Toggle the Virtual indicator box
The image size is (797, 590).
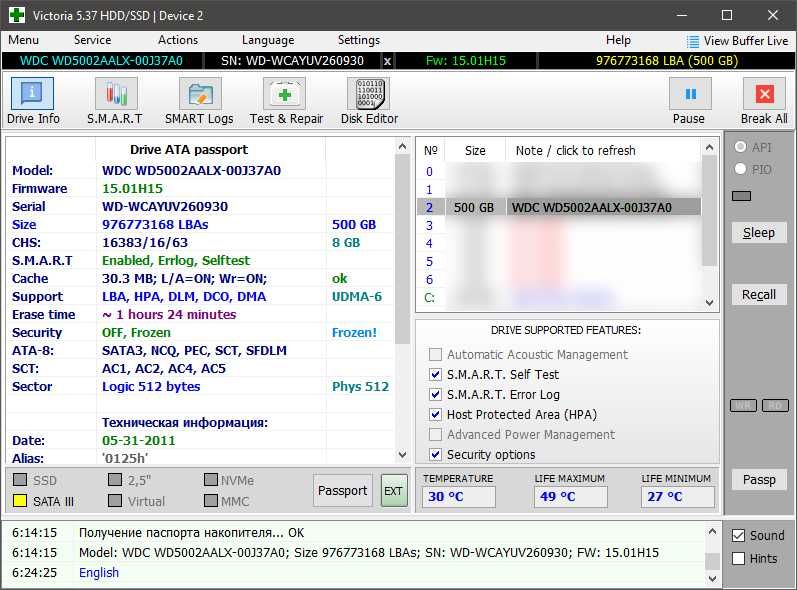pyautogui.click(x=115, y=501)
